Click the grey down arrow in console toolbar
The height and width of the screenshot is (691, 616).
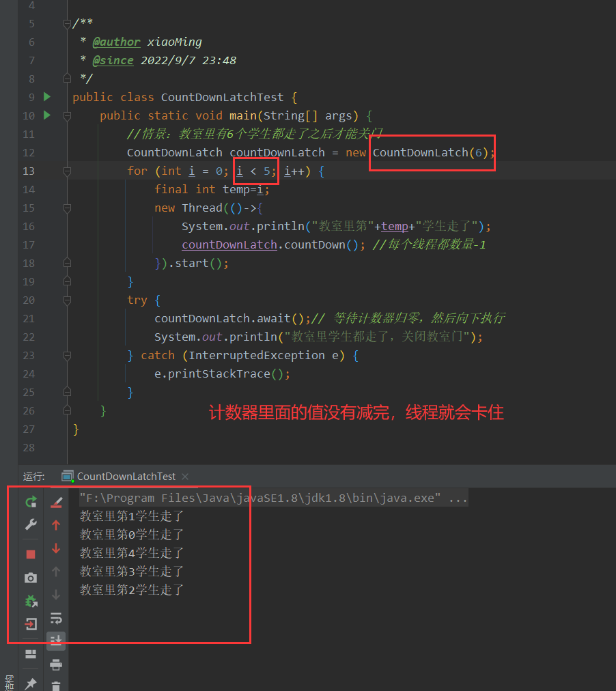tap(56, 595)
